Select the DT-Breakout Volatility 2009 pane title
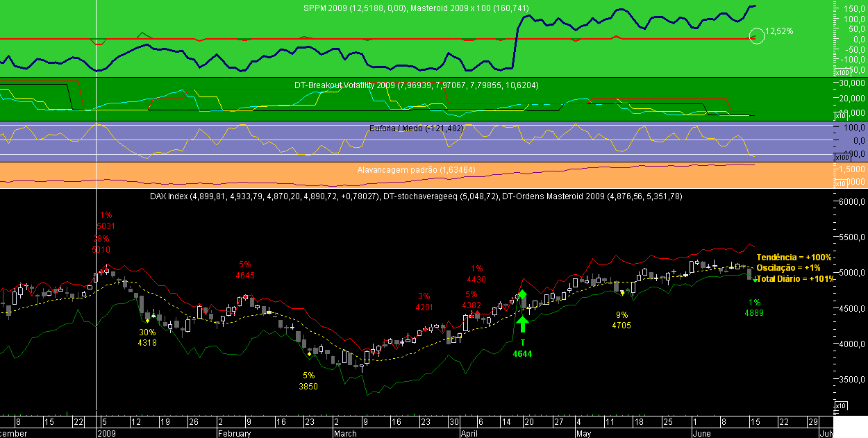The width and height of the screenshot is (868, 438). tap(417, 85)
